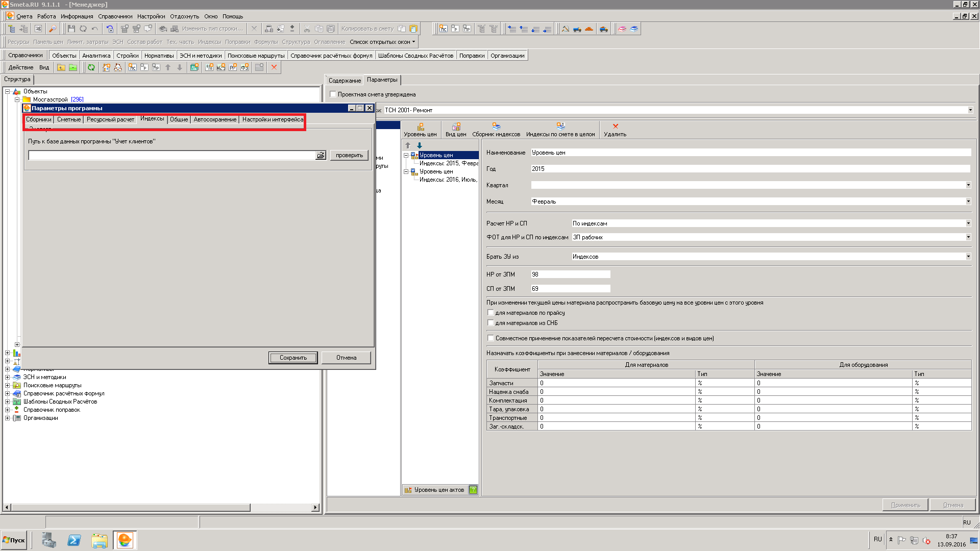Switch to Автосохранение tab in dialog

pos(215,119)
